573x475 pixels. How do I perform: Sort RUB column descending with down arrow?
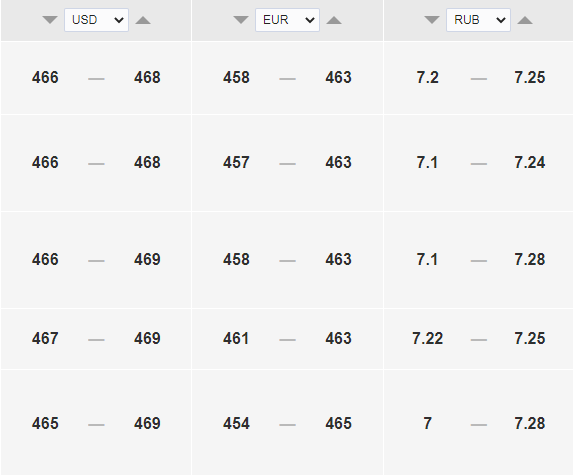point(432,20)
